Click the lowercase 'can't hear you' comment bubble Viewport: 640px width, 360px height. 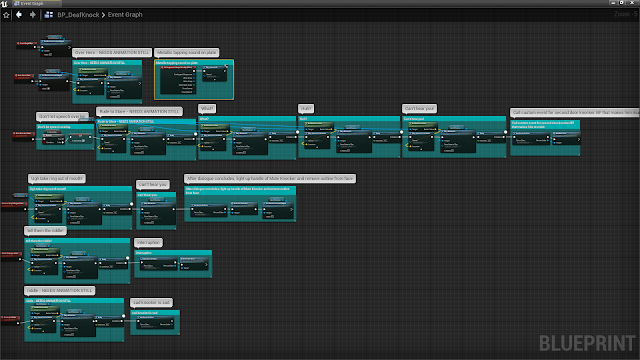(x=153, y=184)
